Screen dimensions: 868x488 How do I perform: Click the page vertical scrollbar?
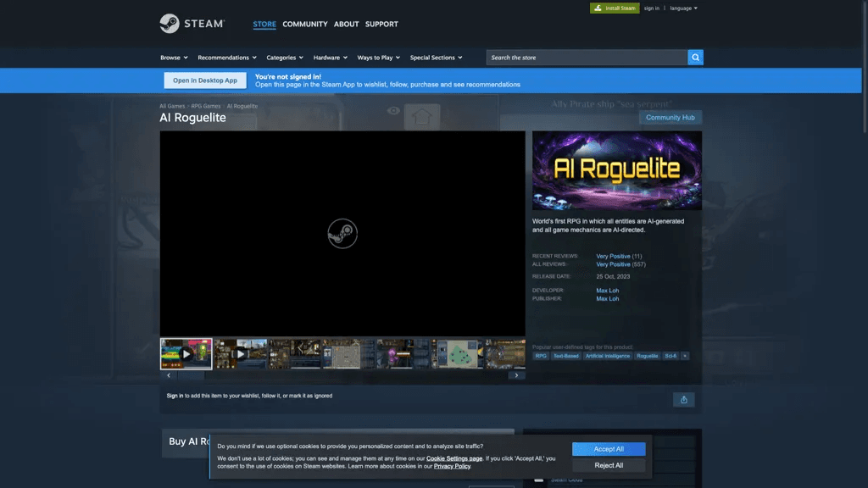point(865,66)
